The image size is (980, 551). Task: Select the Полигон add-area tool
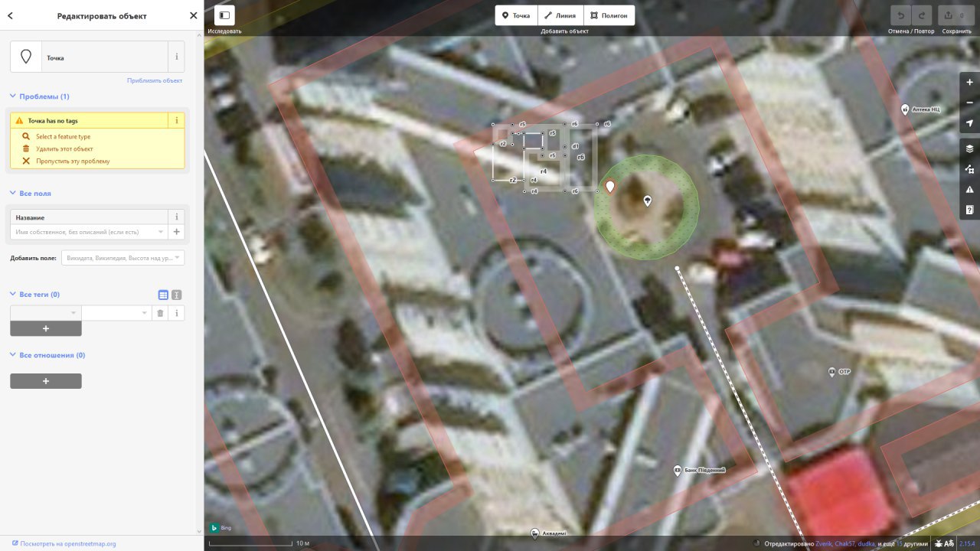(609, 15)
